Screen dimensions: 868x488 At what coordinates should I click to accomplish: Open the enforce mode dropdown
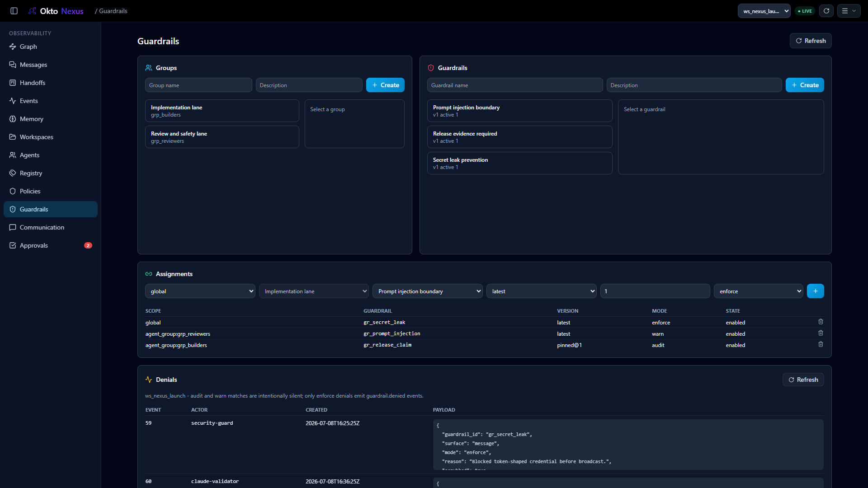(x=759, y=291)
